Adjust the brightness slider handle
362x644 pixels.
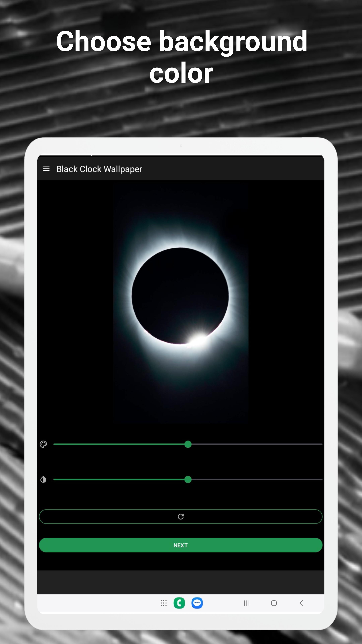pos(188,479)
